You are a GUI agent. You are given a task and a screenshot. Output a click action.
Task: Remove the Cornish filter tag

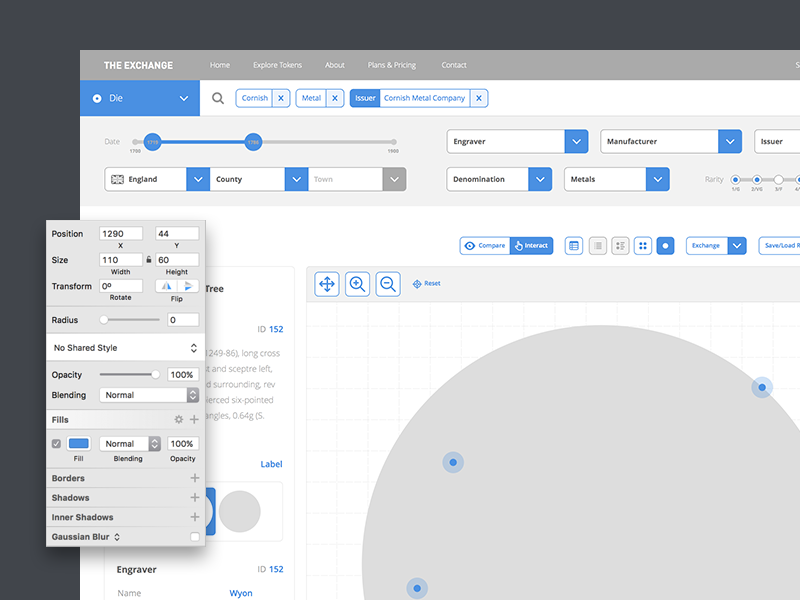[x=281, y=98]
